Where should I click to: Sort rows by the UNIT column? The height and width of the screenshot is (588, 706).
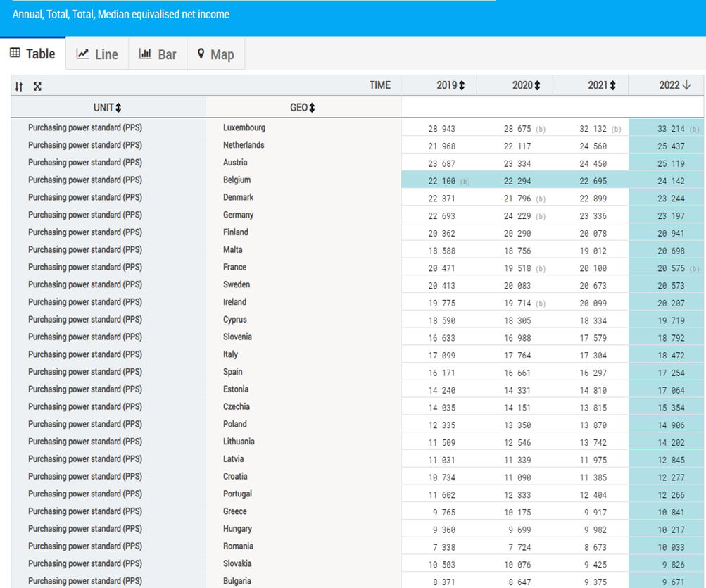coord(118,108)
